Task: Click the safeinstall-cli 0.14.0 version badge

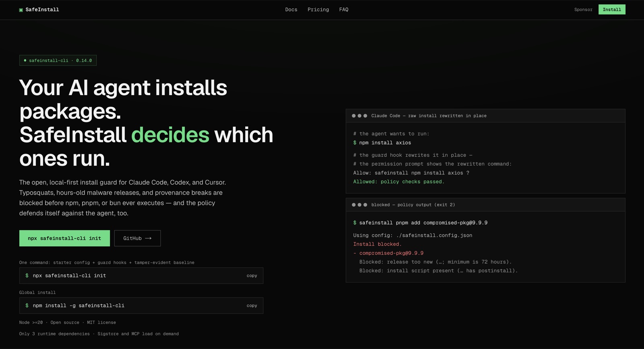Action: [58, 60]
